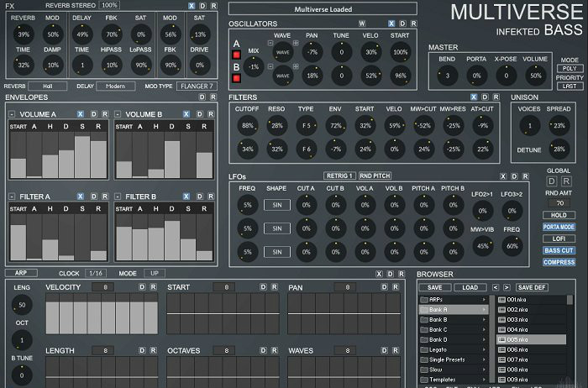
Task: Click the browser SAVE button
Action: [434, 287]
